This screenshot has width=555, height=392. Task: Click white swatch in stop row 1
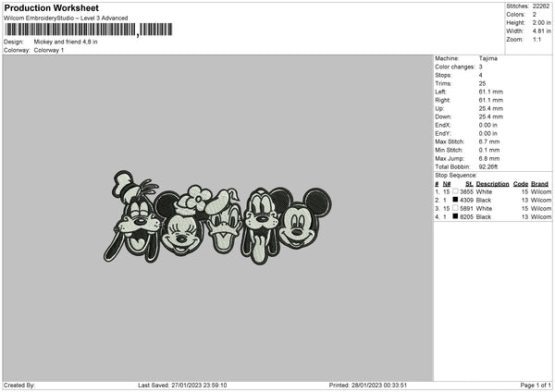(x=455, y=191)
